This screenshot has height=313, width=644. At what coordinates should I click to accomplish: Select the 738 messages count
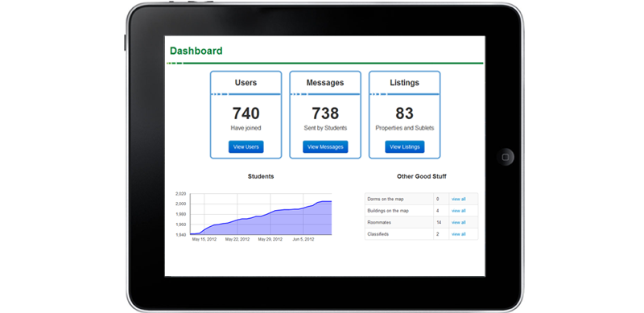tap(325, 113)
